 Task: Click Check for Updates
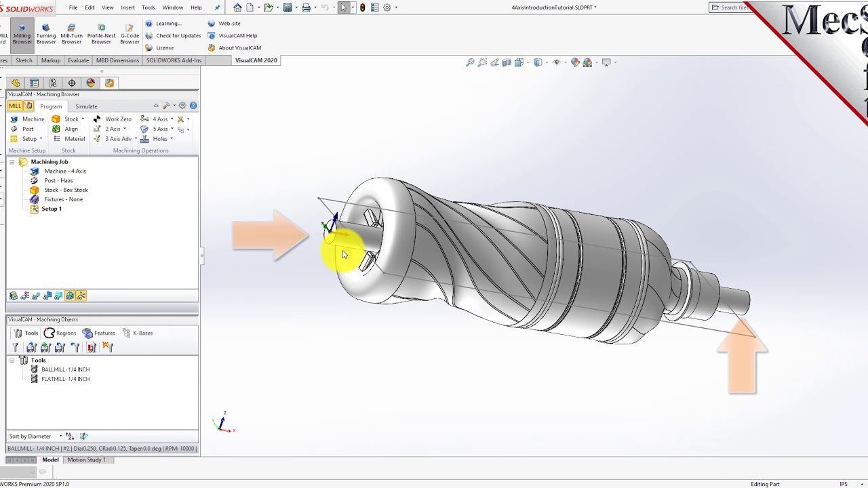[x=173, y=35]
